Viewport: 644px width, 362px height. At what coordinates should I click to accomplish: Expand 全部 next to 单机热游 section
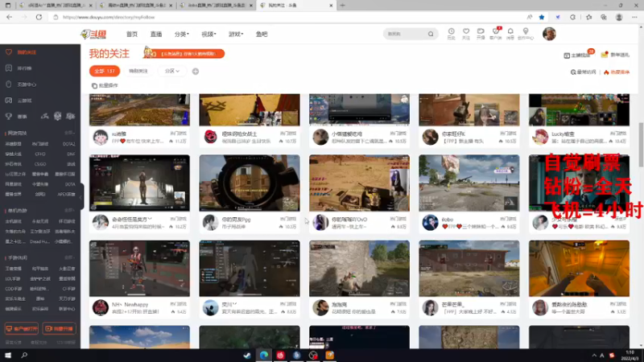69,211
